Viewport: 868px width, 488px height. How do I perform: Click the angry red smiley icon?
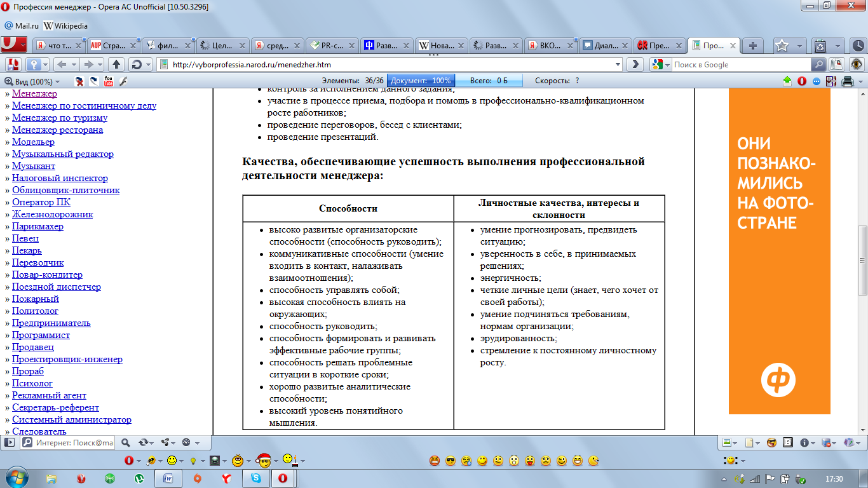pyautogui.click(x=435, y=460)
